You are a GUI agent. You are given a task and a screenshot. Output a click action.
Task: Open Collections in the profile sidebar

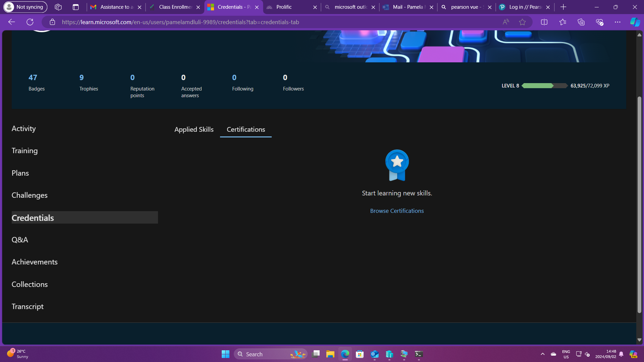30,285
